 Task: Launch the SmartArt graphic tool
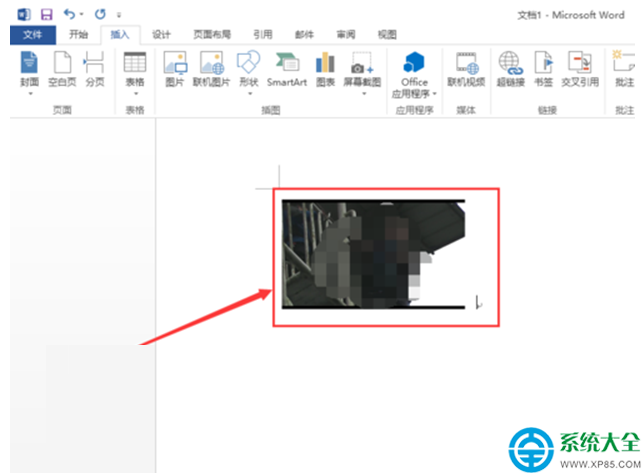click(x=287, y=70)
